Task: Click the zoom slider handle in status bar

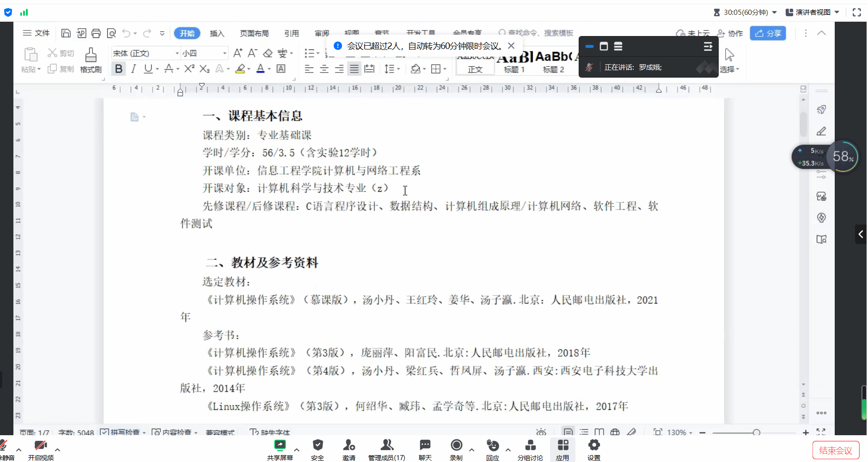Action: coord(756,432)
